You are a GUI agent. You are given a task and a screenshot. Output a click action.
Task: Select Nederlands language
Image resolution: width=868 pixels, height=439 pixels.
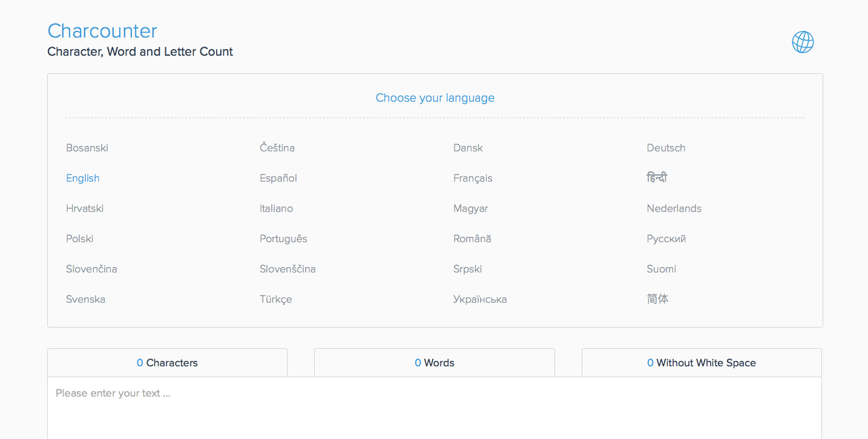pyautogui.click(x=674, y=208)
